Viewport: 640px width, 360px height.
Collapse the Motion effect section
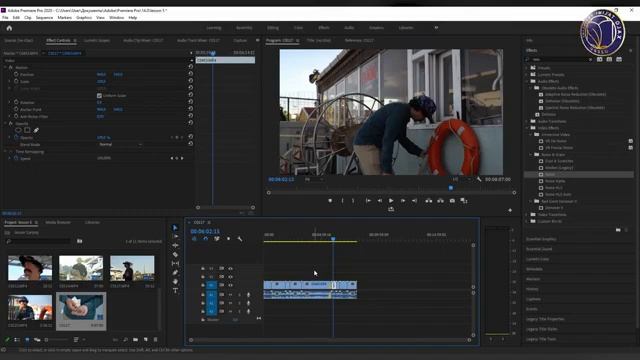5,67
